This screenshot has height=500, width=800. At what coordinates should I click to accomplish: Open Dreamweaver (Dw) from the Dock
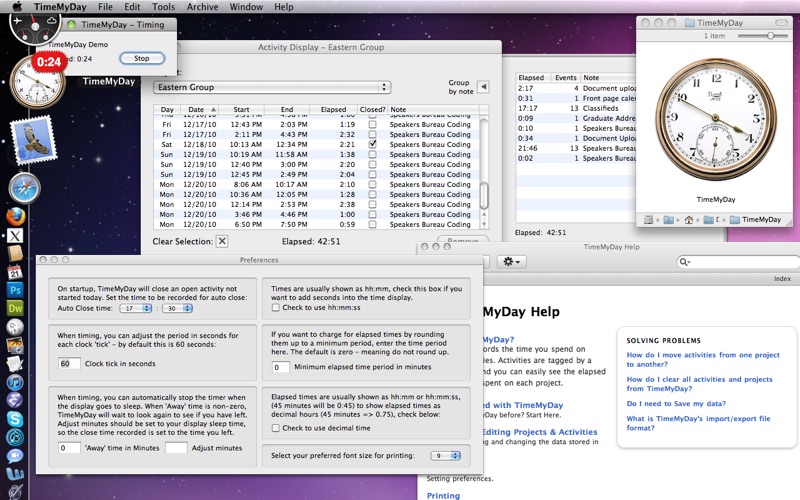coord(15,308)
